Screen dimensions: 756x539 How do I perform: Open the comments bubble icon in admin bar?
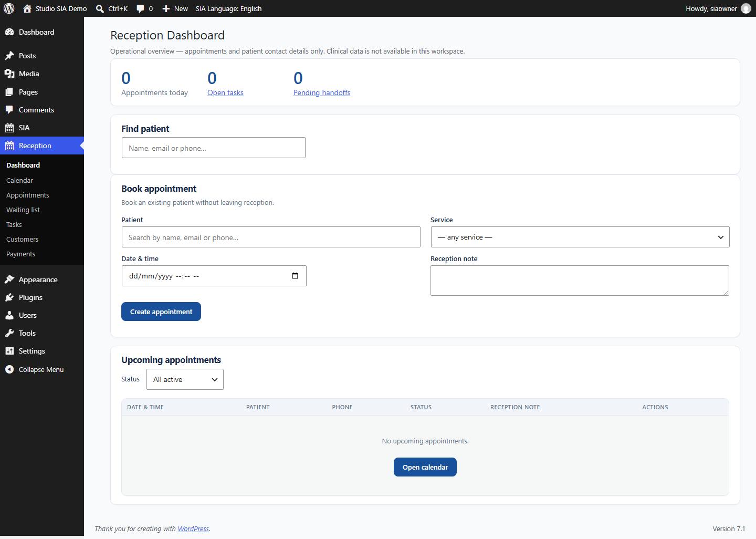[x=140, y=8]
